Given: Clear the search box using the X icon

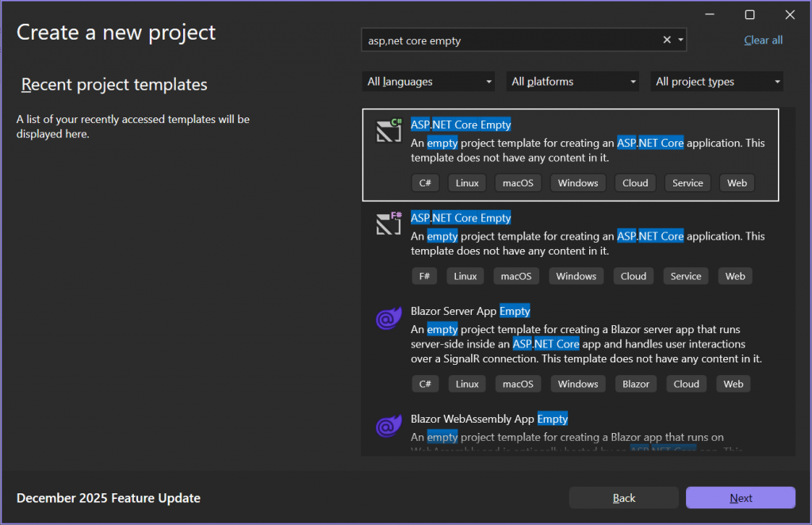Looking at the screenshot, I should pos(667,39).
